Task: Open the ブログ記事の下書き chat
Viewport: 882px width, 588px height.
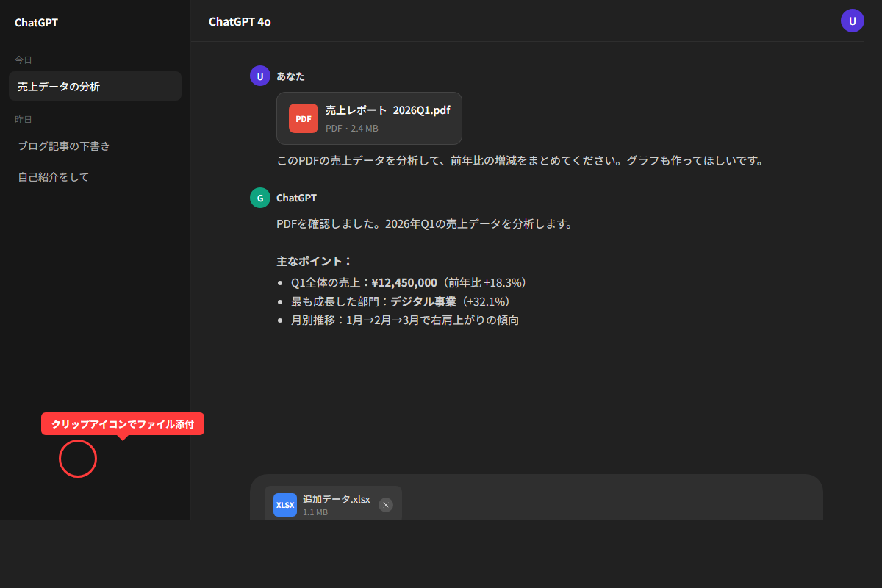Action: (x=63, y=146)
